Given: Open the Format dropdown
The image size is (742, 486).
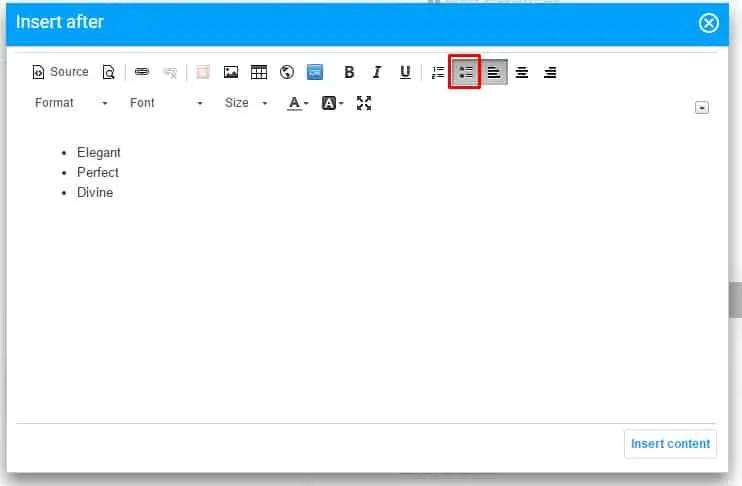Looking at the screenshot, I should click(71, 103).
